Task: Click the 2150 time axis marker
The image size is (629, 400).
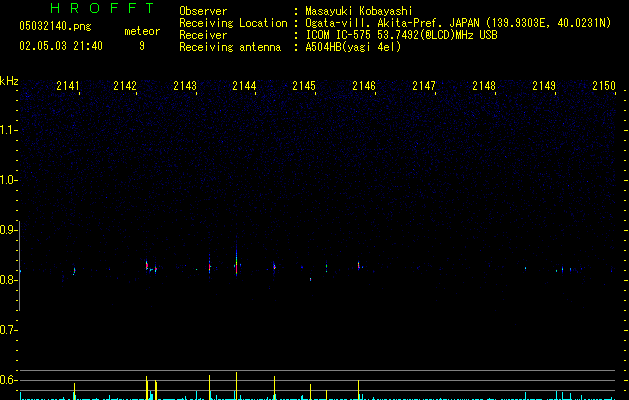Action: (x=604, y=85)
